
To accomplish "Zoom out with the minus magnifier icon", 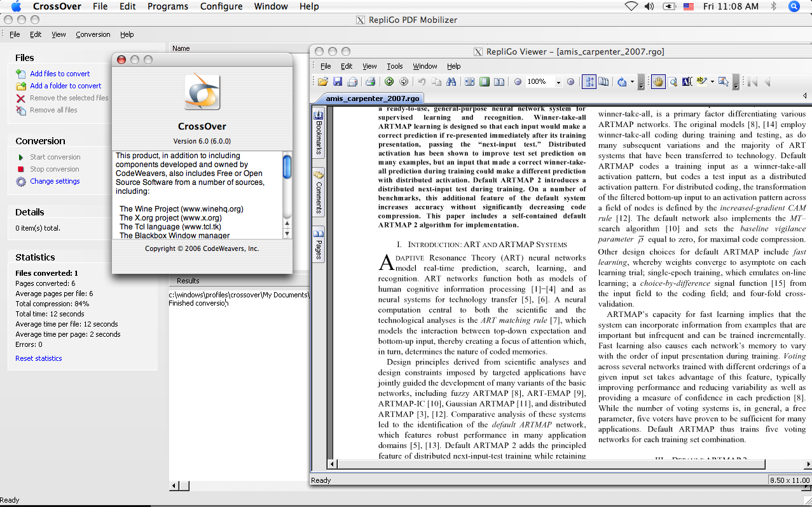I will pos(518,81).
